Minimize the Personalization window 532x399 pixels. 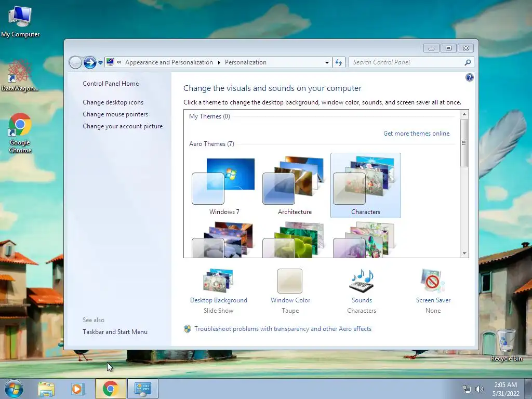click(431, 48)
